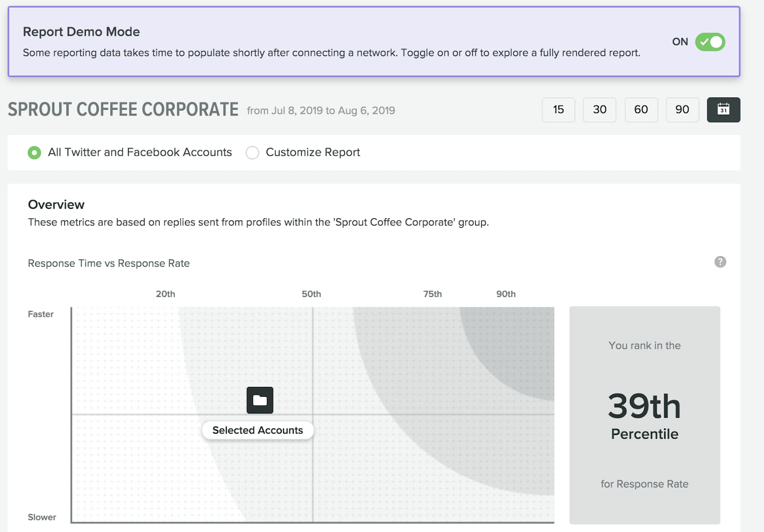
Task: Select the 30-day range button
Action: 600,110
